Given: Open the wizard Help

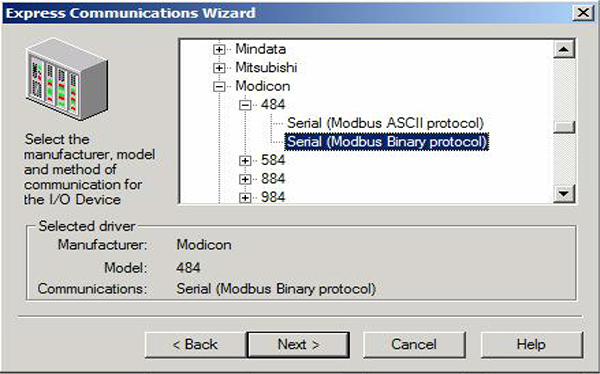Looking at the screenshot, I should [532, 345].
